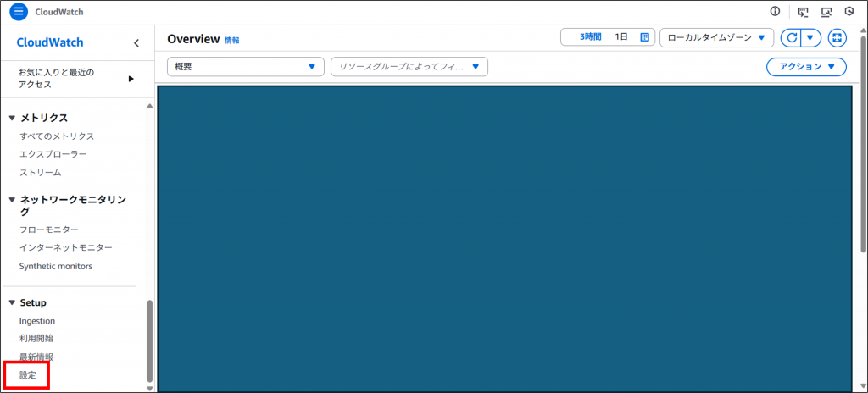This screenshot has height=393, width=868.
Task: Click the 情報 link beside Overview
Action: pos(232,41)
